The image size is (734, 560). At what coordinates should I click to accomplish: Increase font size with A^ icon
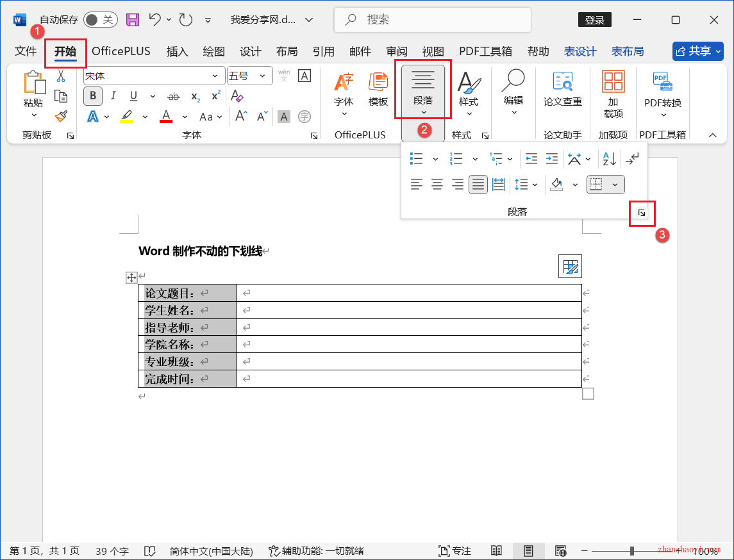click(x=241, y=116)
